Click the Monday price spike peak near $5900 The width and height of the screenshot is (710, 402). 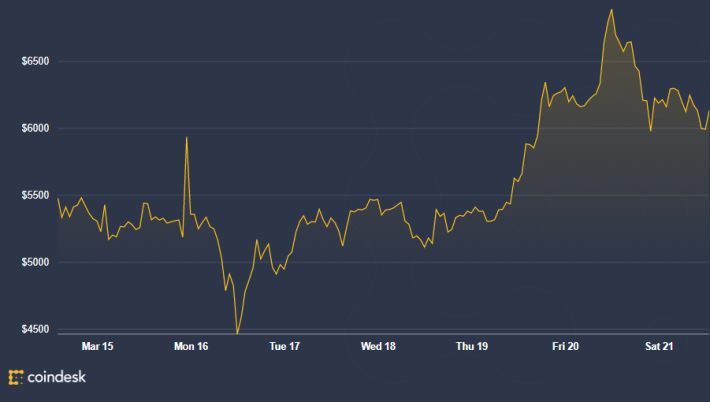(x=187, y=137)
